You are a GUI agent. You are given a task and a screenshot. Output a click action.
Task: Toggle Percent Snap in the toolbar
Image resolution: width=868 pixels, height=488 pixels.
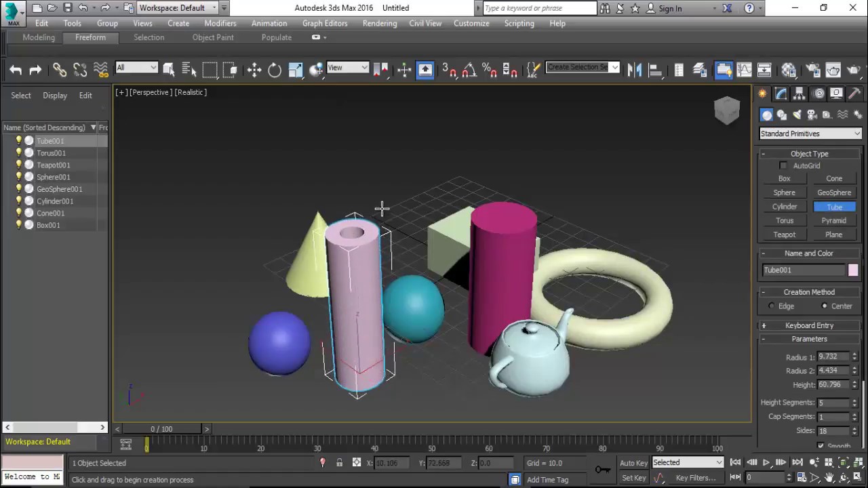[x=489, y=69]
